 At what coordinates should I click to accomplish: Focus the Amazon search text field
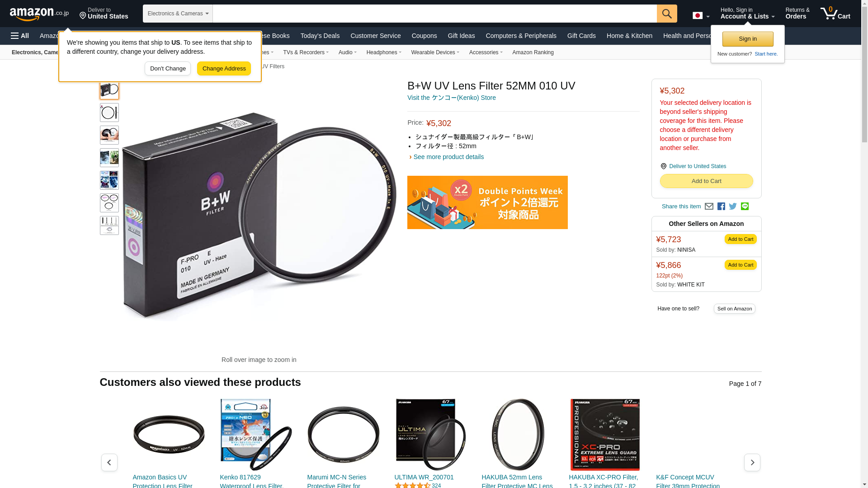pyautogui.click(x=434, y=14)
